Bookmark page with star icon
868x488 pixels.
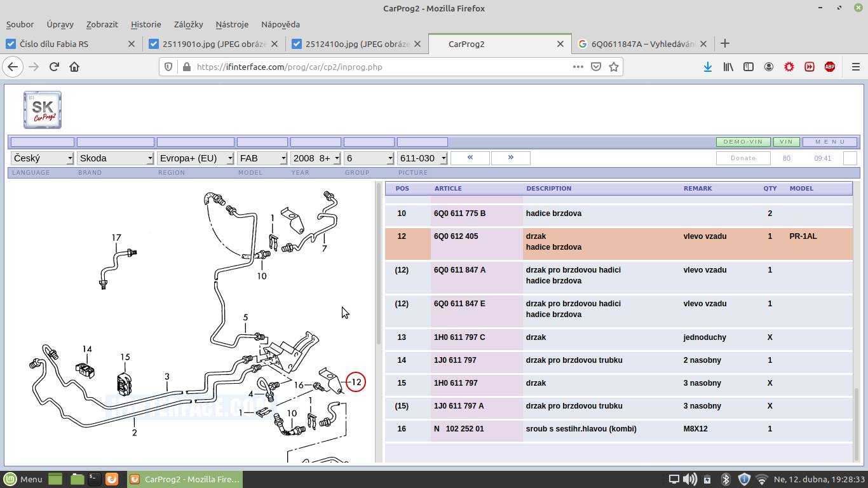[x=614, y=67]
